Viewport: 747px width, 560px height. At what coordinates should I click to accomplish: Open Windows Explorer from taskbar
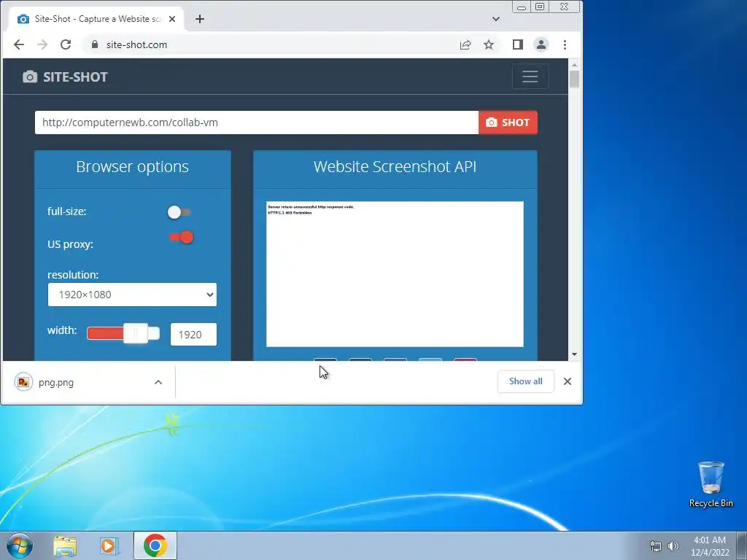(x=65, y=546)
